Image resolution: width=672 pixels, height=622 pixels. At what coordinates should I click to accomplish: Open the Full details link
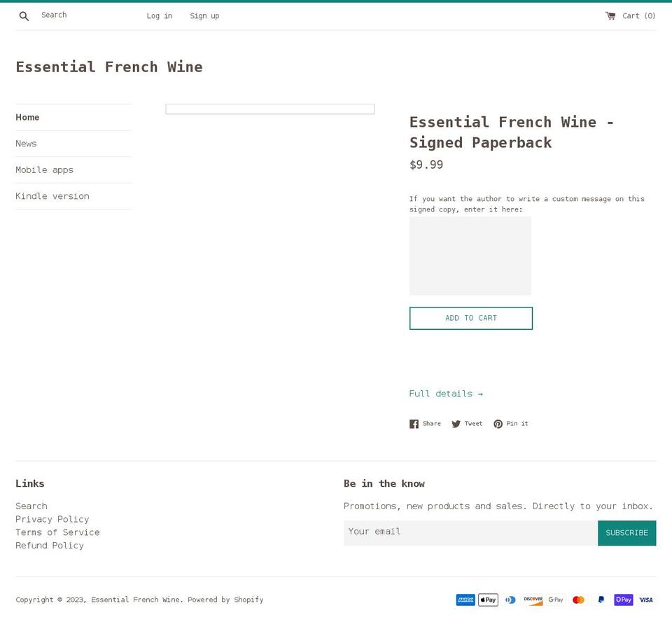coord(446,394)
